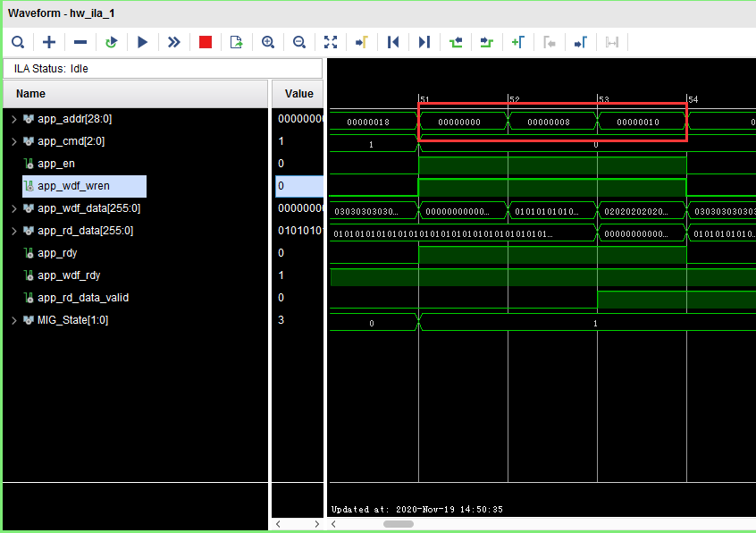
Task: Open the waveform search tool
Action: (18, 42)
